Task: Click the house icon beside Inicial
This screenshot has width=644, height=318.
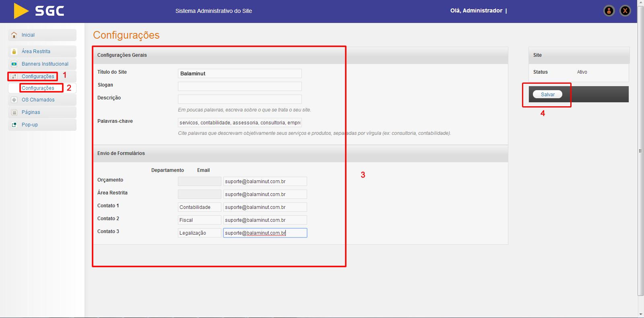Action: tap(14, 35)
